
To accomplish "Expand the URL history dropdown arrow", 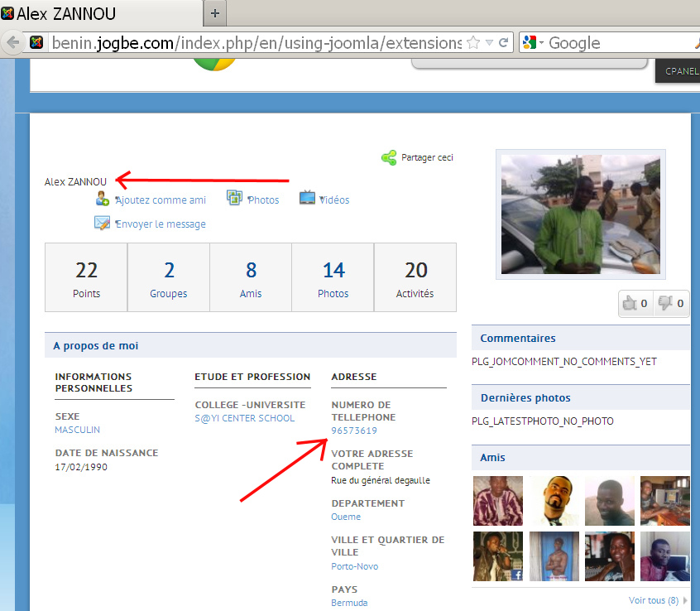I will point(489,43).
